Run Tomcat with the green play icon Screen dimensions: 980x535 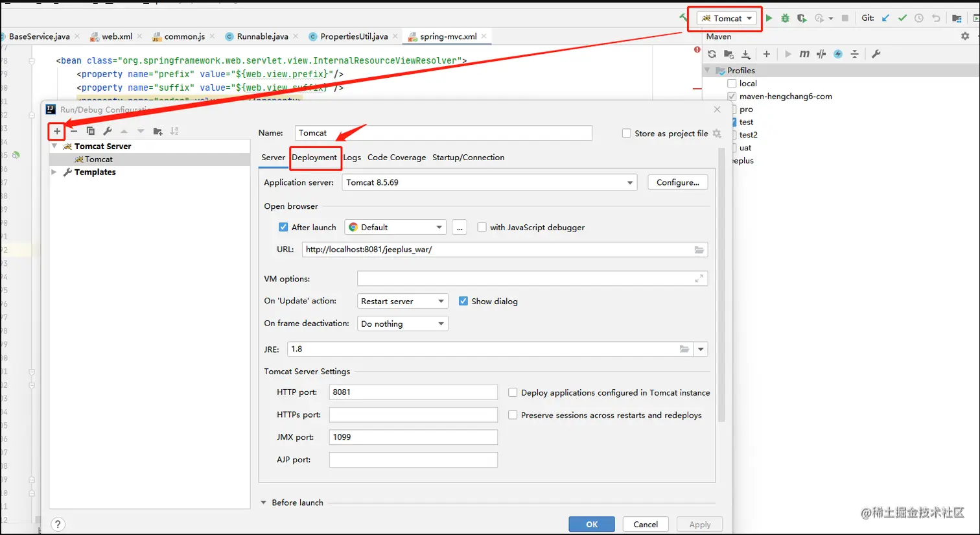769,18
